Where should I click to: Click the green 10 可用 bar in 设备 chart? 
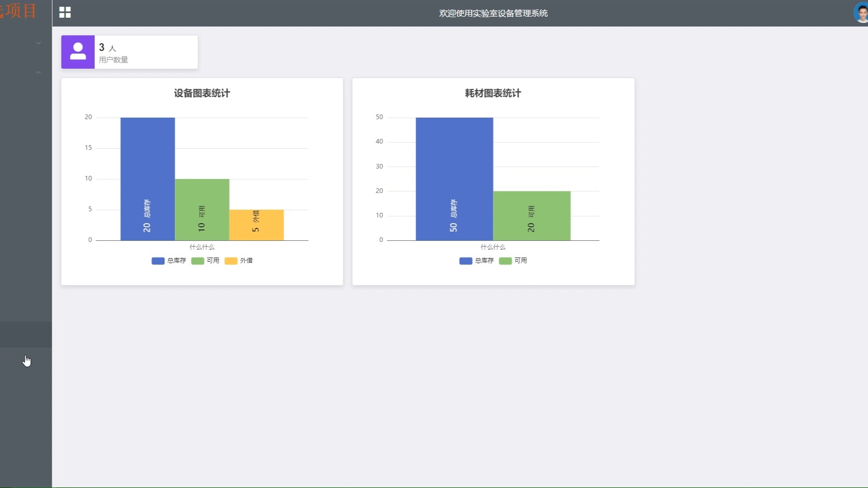[x=202, y=210]
